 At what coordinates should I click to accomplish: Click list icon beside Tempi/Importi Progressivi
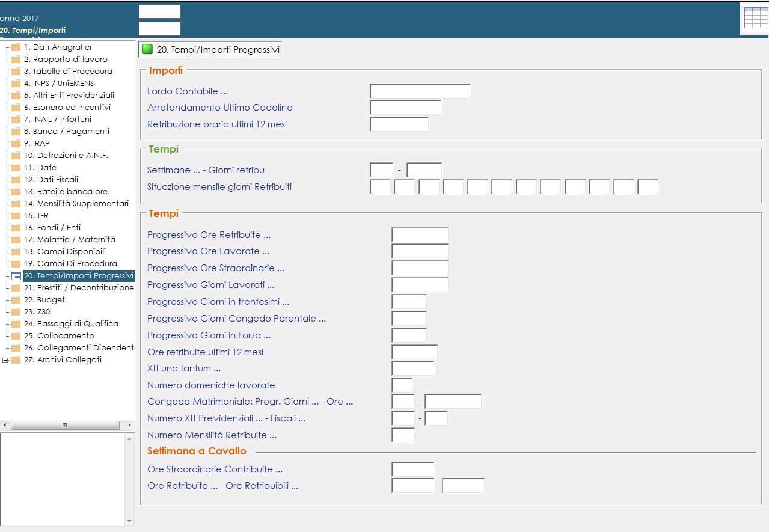click(x=16, y=276)
